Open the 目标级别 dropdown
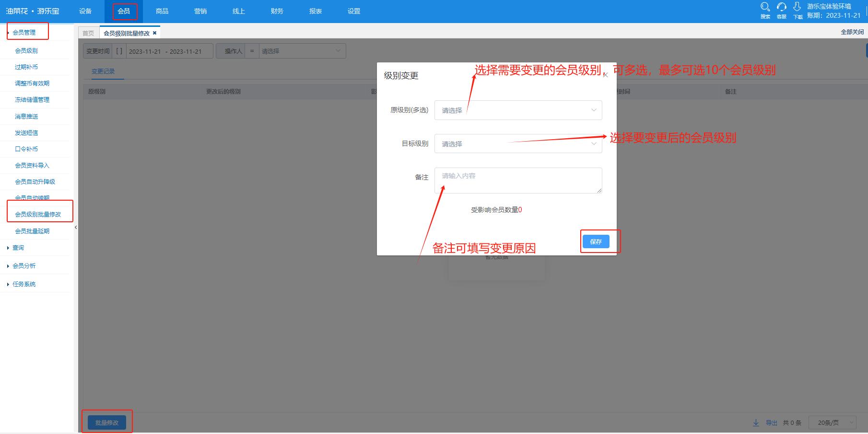This screenshot has height=434, width=868. click(518, 144)
